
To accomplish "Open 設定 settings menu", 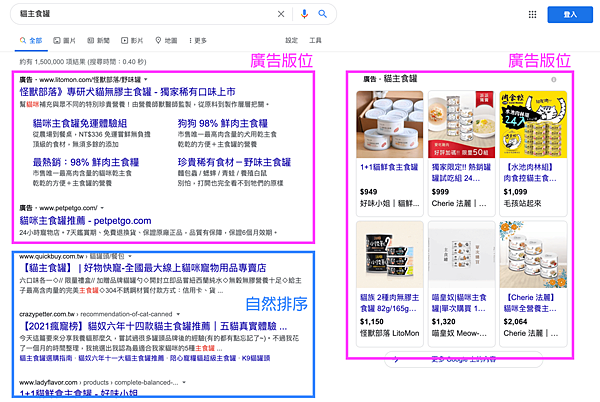I will (x=291, y=40).
